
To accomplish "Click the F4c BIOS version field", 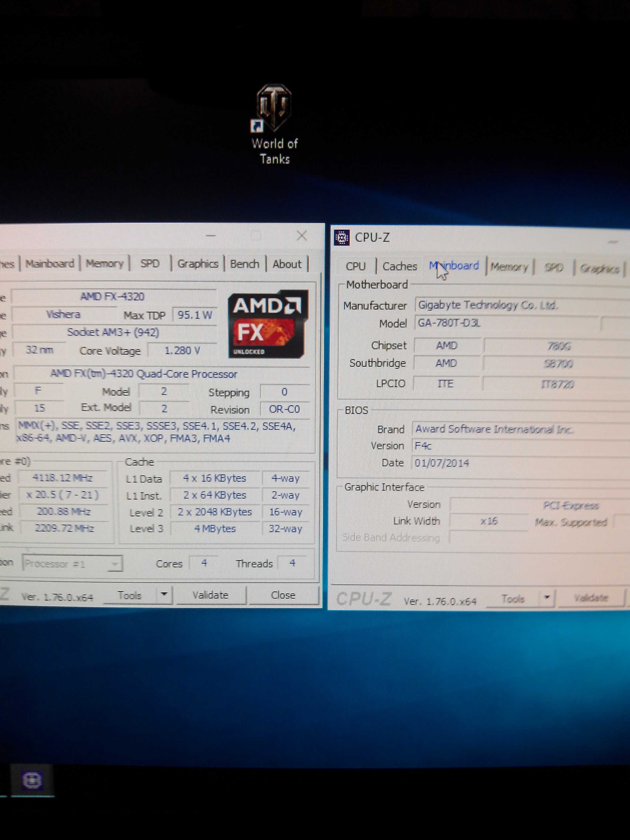I will pos(521,446).
